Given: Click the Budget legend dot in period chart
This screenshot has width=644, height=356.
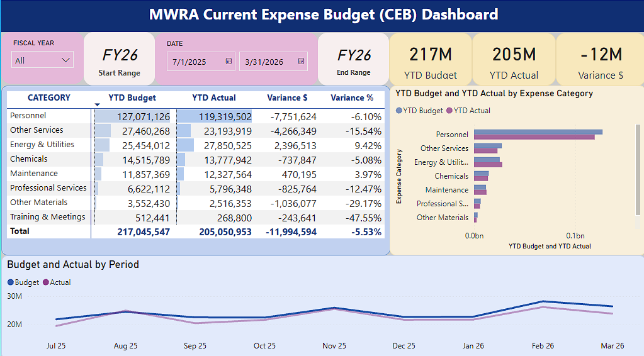Looking at the screenshot, I should coord(11,282).
